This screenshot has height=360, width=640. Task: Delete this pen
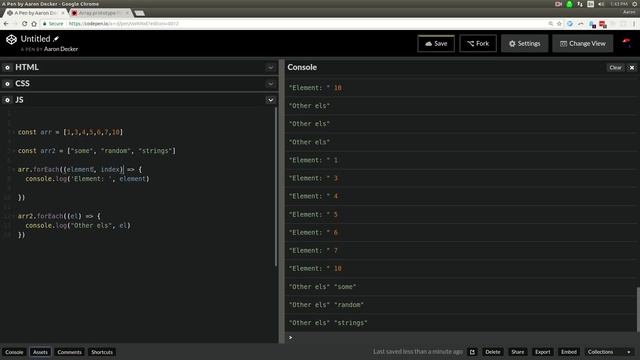(493, 352)
